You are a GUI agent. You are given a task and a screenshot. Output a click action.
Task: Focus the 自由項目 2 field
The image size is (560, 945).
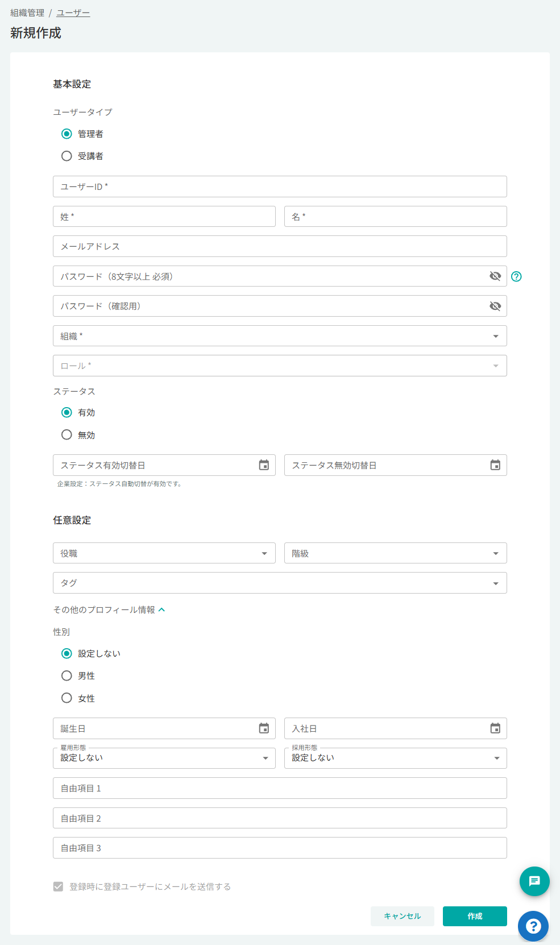tap(280, 818)
